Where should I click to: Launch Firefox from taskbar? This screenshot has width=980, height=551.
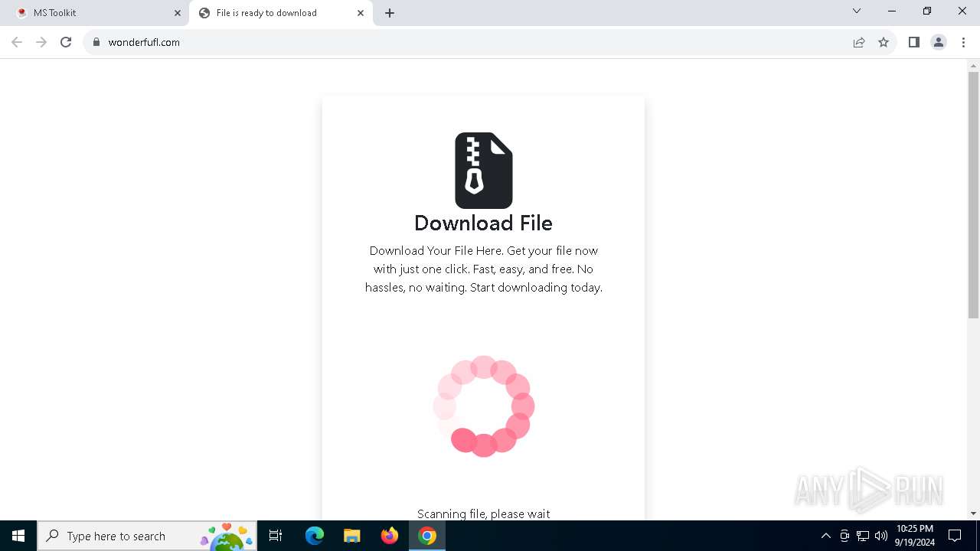tap(390, 536)
